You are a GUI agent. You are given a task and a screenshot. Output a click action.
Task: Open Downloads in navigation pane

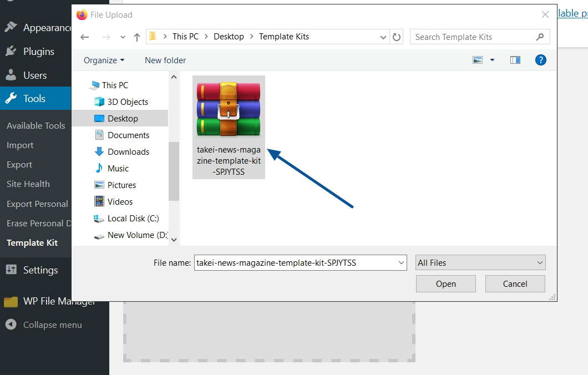click(x=128, y=152)
